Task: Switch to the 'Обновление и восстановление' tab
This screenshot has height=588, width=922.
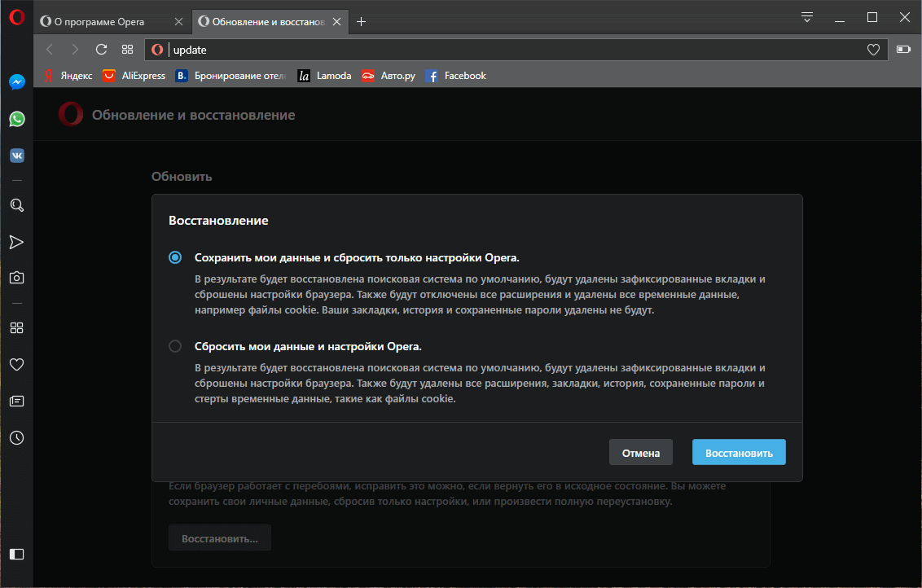Action: tap(270, 22)
